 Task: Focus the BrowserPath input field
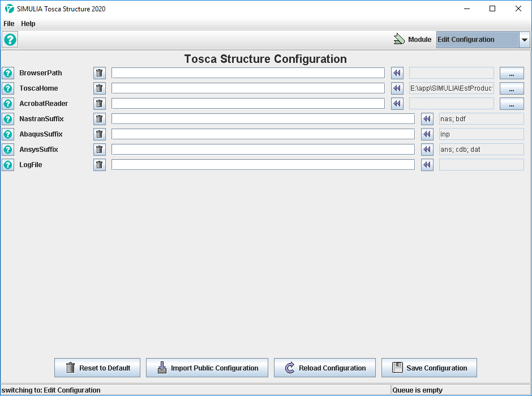tap(248, 73)
